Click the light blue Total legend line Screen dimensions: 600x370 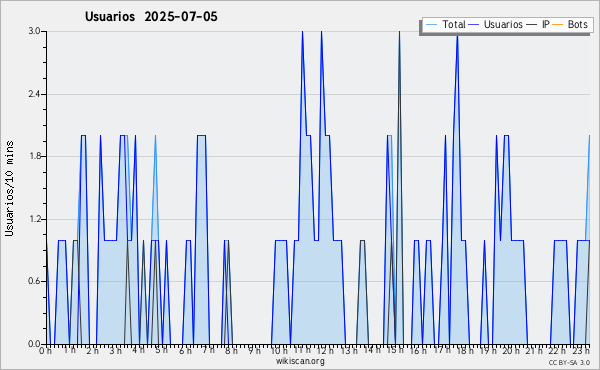(432, 25)
